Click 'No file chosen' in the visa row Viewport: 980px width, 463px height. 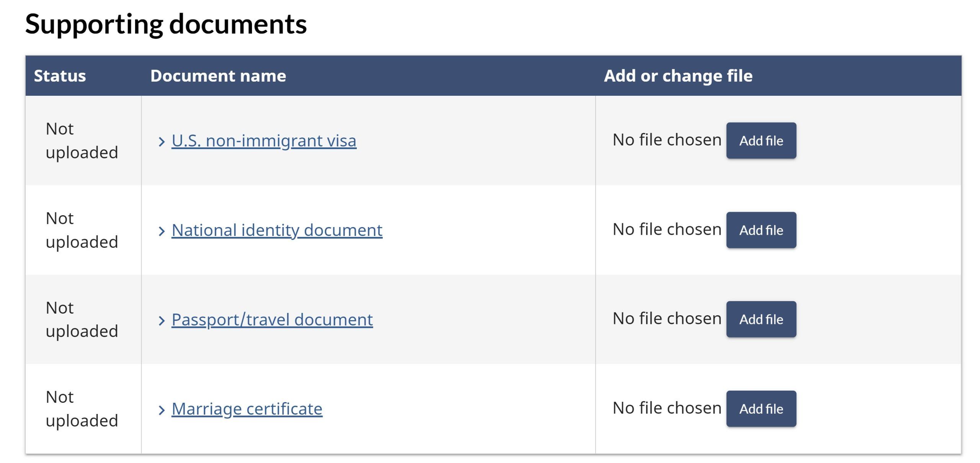pyautogui.click(x=667, y=140)
